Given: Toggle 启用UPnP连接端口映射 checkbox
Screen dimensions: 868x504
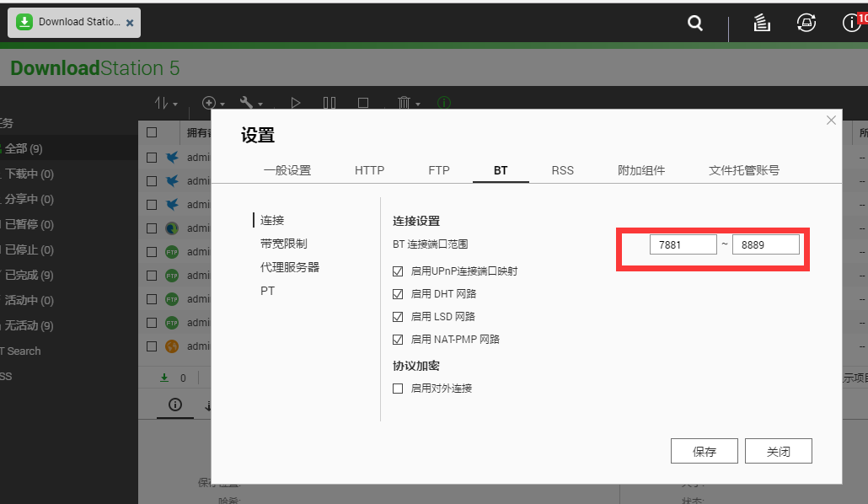Looking at the screenshot, I should [x=398, y=271].
